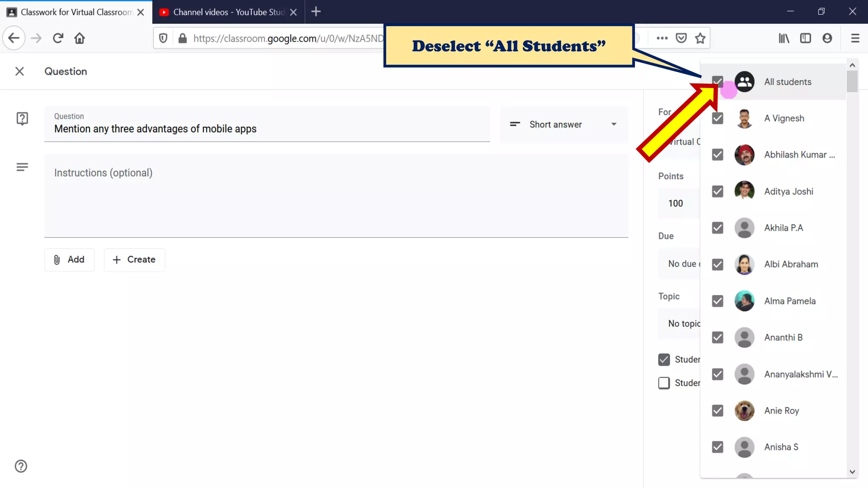Minimize the browser window
Screen dimensions: 868x488
(790, 12)
